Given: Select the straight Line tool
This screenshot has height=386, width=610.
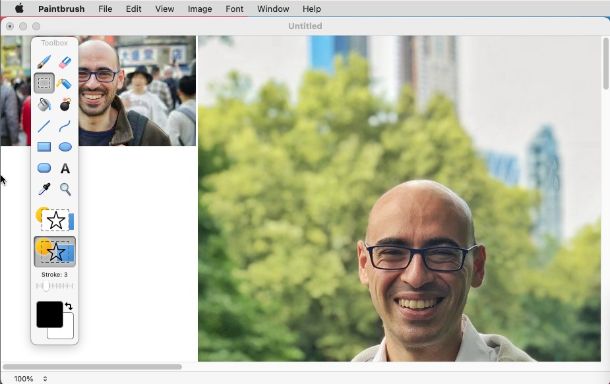Looking at the screenshot, I should [x=44, y=126].
